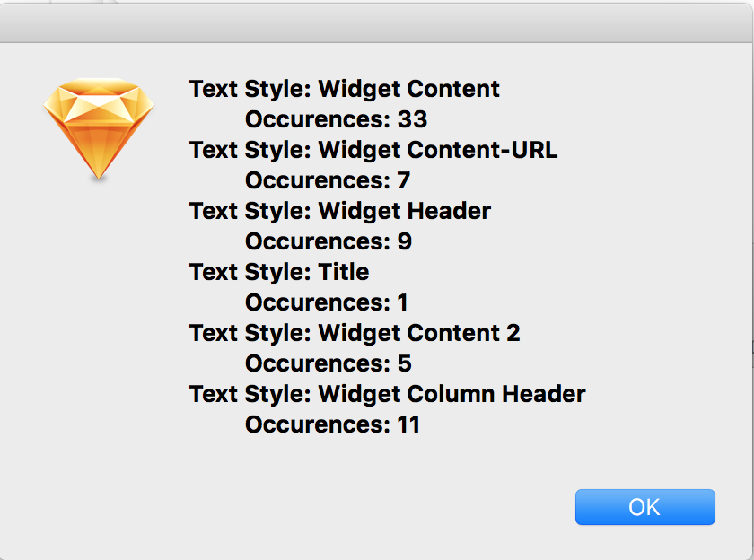Click the Sketch diamond app icon
The image size is (754, 560).
click(99, 129)
